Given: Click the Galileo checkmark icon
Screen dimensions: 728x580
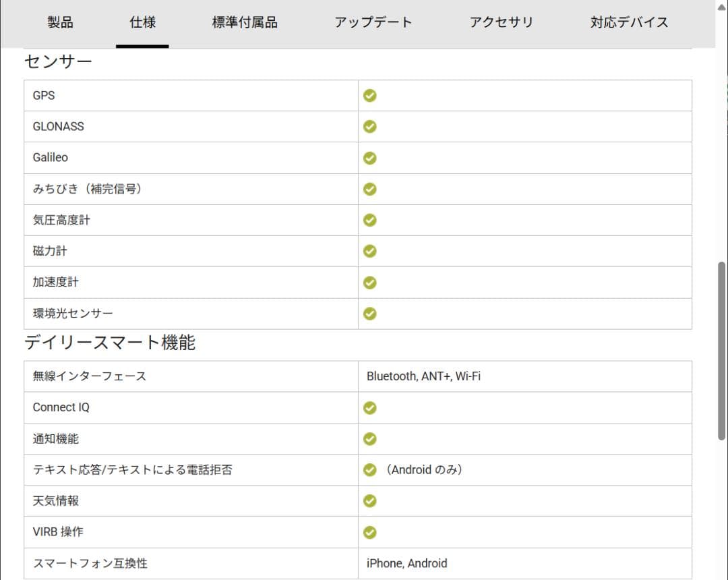Looking at the screenshot, I should pyautogui.click(x=369, y=158).
